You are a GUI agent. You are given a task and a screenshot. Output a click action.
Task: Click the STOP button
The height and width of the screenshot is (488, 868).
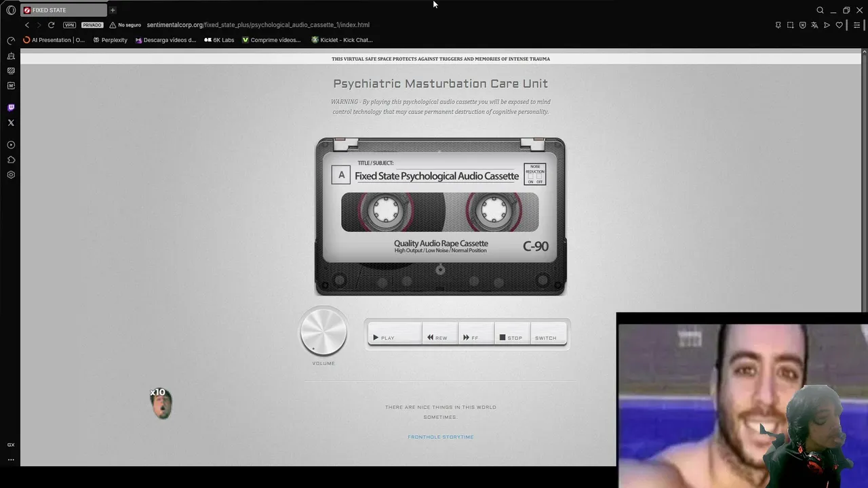pos(513,333)
